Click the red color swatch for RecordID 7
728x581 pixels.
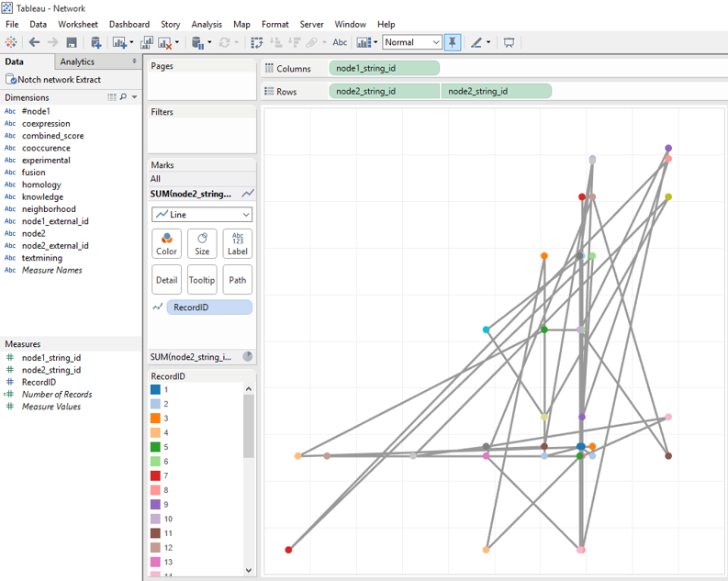point(154,475)
